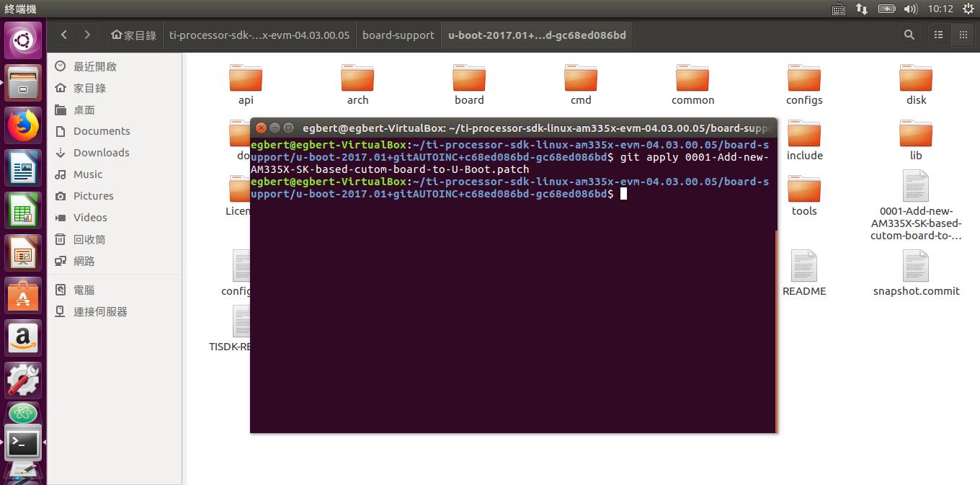Go to 家目錄 path segment

pyautogui.click(x=134, y=35)
